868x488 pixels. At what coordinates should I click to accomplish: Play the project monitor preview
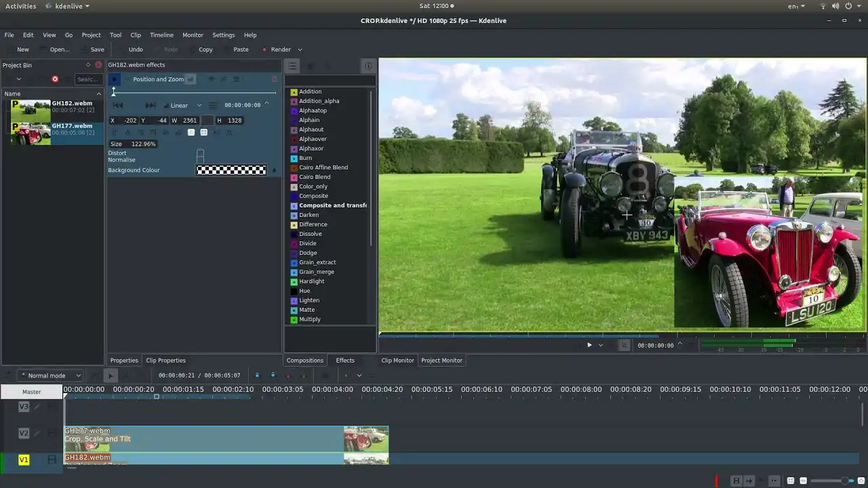coord(589,345)
